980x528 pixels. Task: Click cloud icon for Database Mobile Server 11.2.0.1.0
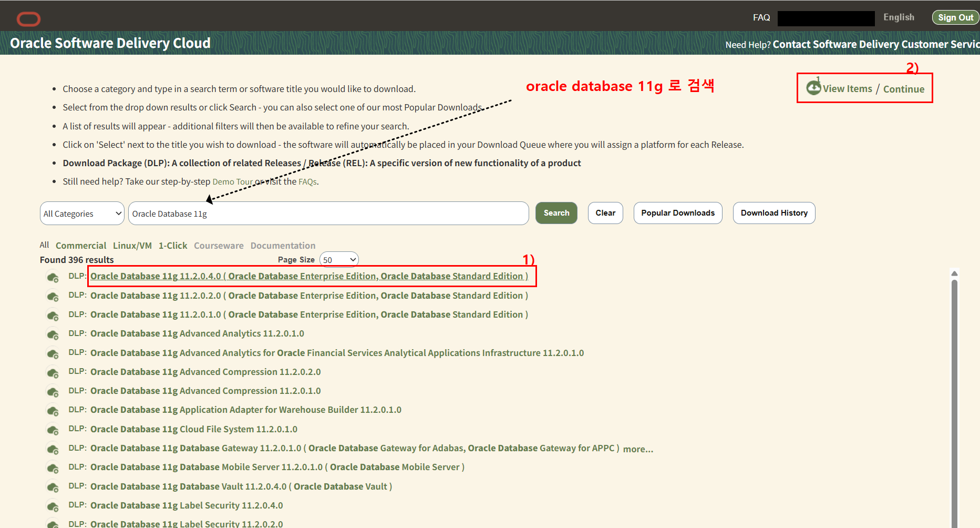53,468
